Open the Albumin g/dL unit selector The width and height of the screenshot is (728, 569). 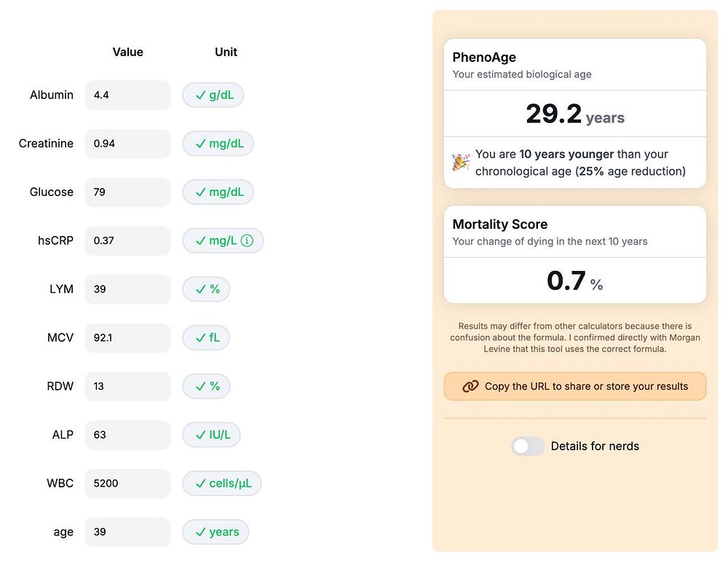pos(213,95)
